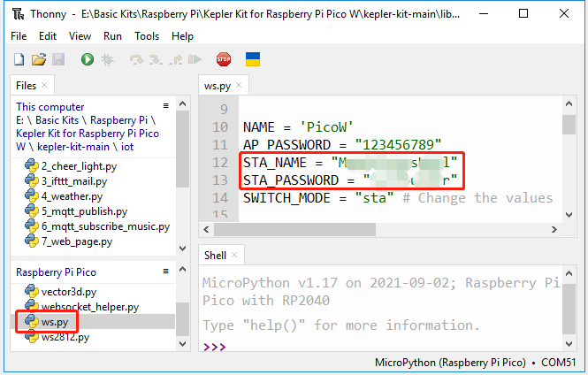Image resolution: width=588 pixels, height=375 pixels.
Task: Open This computer panel menu icon
Action: [165, 106]
